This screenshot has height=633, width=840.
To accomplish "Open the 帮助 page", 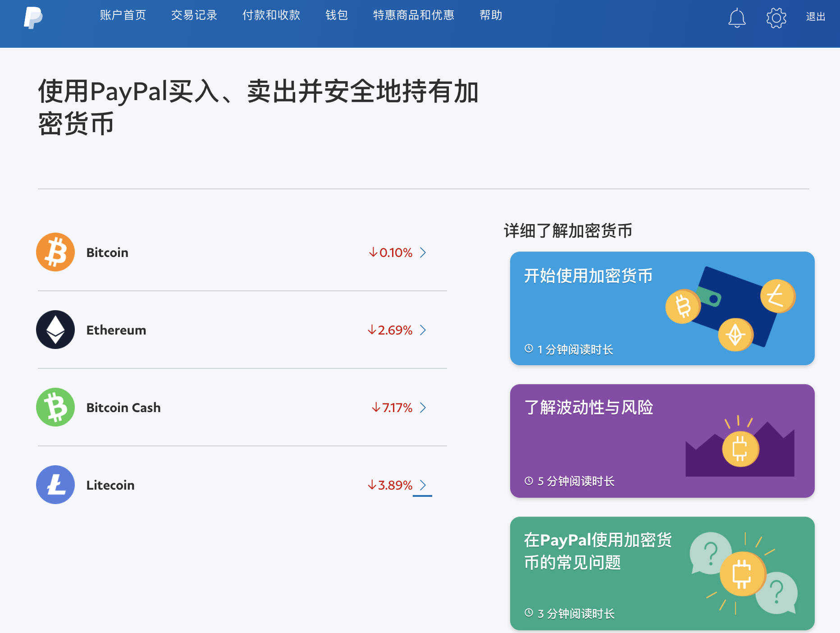I will pyautogui.click(x=491, y=15).
